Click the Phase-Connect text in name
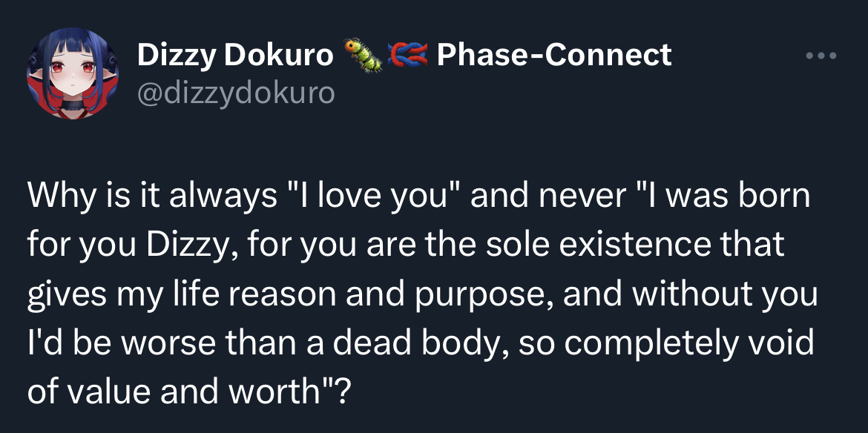 (x=554, y=55)
